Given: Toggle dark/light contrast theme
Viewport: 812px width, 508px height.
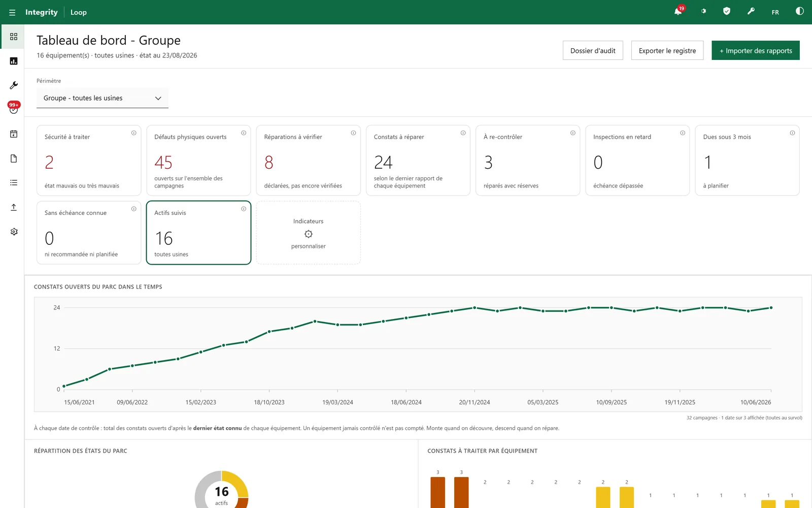Looking at the screenshot, I should click(x=800, y=11).
